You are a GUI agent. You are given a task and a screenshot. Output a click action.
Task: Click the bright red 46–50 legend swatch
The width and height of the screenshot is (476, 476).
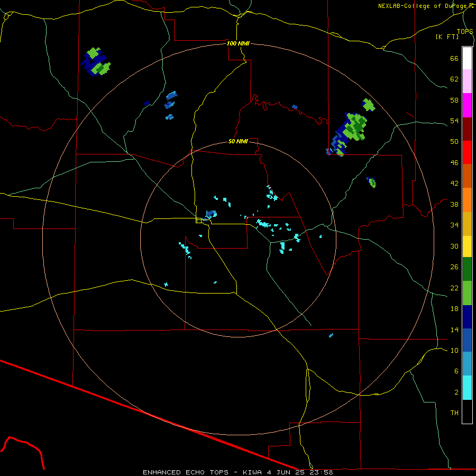click(467, 153)
